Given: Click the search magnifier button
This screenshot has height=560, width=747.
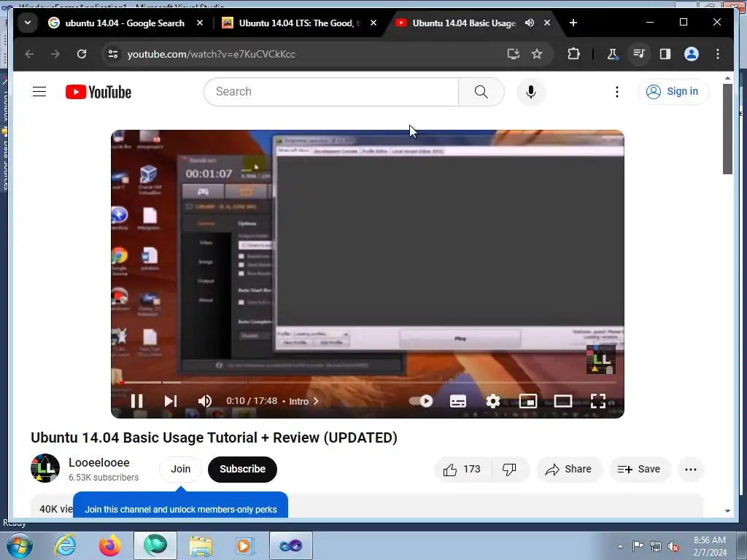Looking at the screenshot, I should pos(481,92).
